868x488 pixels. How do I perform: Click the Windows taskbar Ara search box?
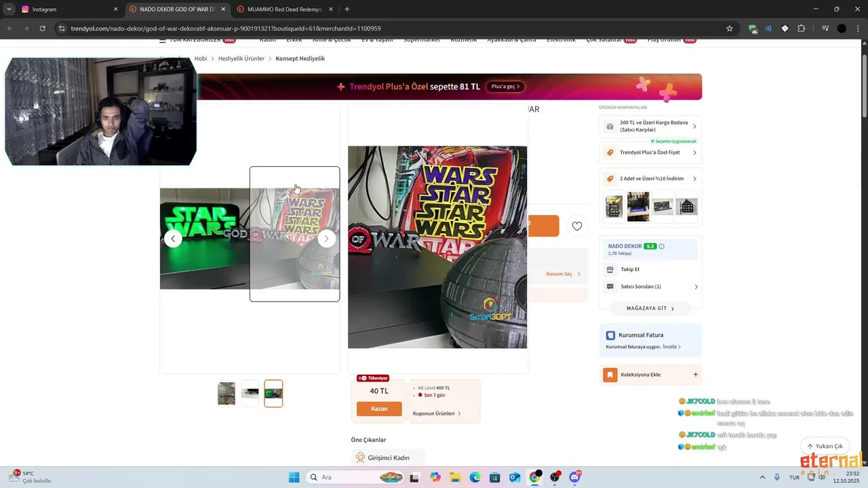tap(355, 477)
